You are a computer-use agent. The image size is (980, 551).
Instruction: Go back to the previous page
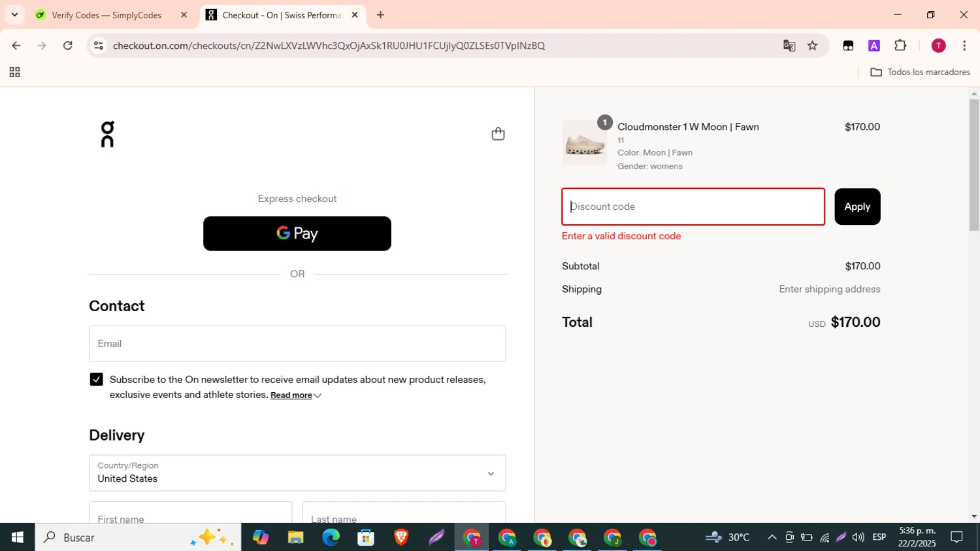16,46
